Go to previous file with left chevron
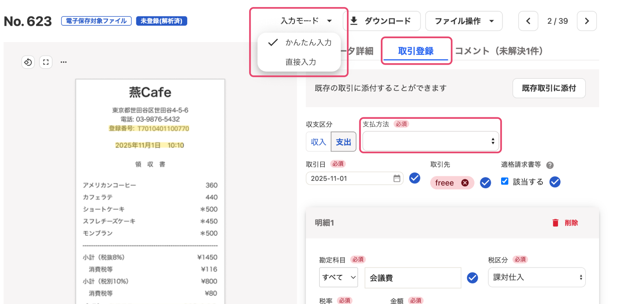The height and width of the screenshot is (304, 644). click(x=528, y=21)
